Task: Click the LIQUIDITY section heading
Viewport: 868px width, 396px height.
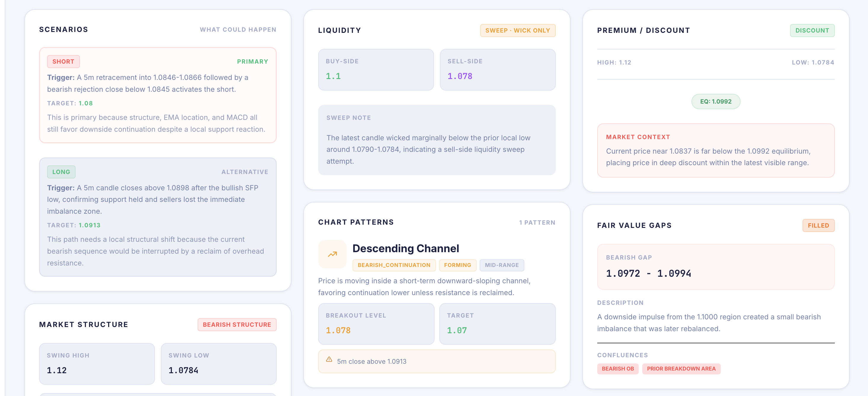Action: (339, 30)
